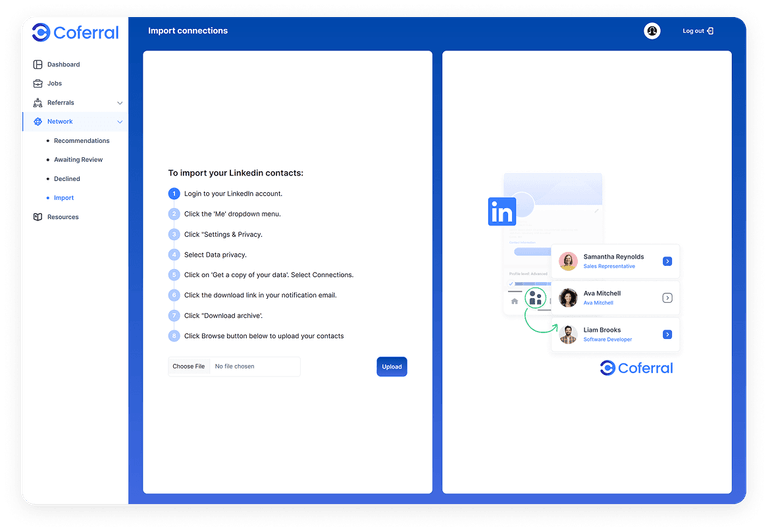Click the Upload button
Viewport: 768px width, 531px height.
click(x=392, y=366)
